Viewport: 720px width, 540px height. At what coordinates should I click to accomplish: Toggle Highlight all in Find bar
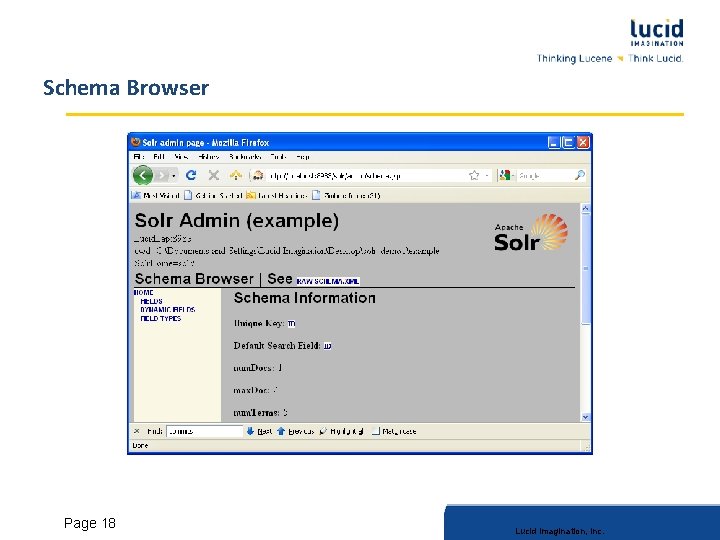click(341, 431)
